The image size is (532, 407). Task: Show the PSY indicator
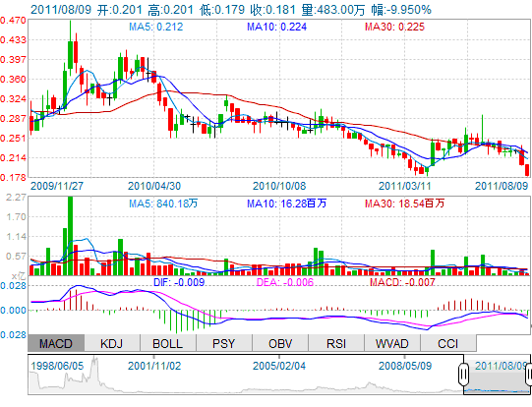click(x=224, y=343)
